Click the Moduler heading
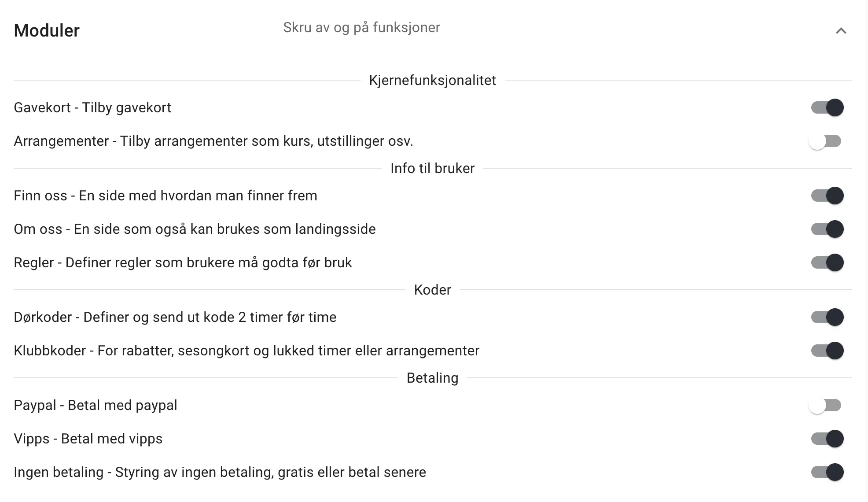 [x=47, y=30]
